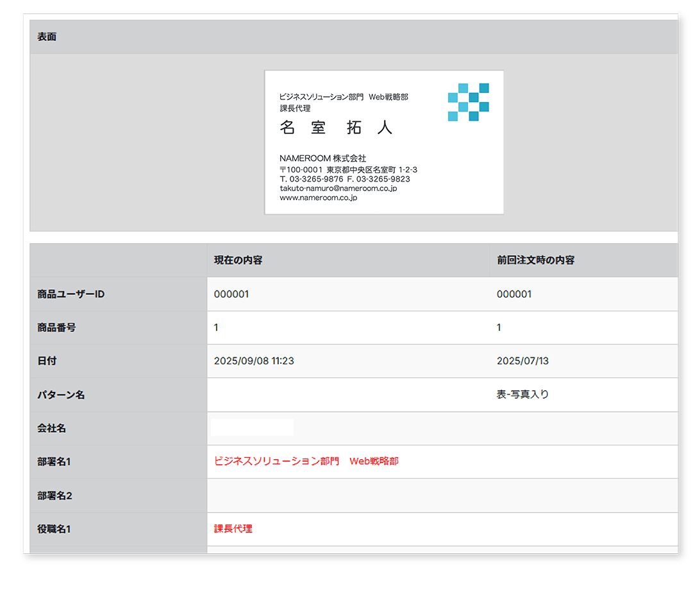The image size is (700, 590).
Task: Click the blank white box in the 会社名 row
Action: pos(252,428)
